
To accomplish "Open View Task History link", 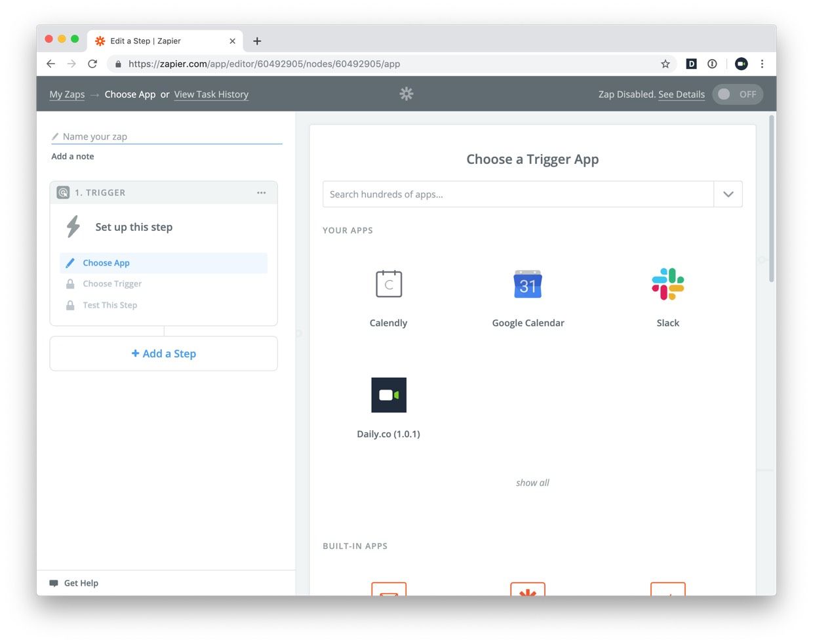I will (211, 94).
